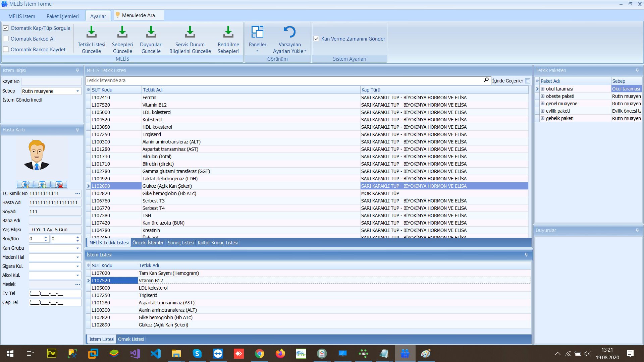Open TC Kimlik No lookup ellipsis
This screenshot has height=362, width=644.
pyautogui.click(x=78, y=193)
